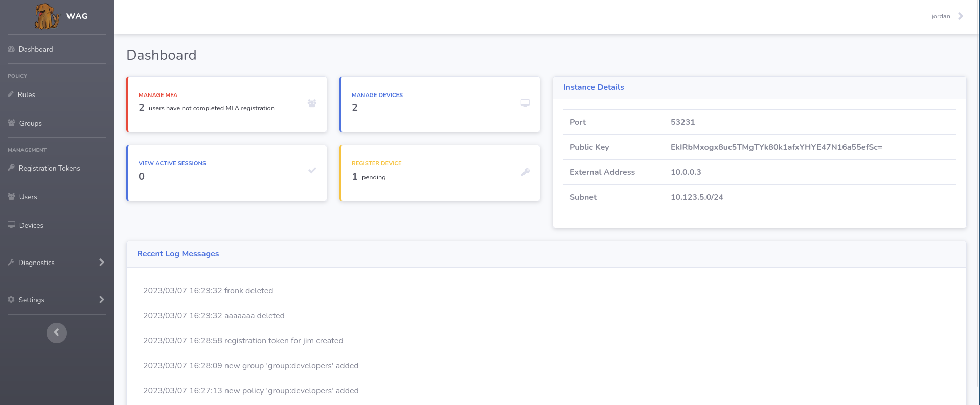980x405 pixels.
Task: Open the REGISTER DEVICE link
Action: 377,163
